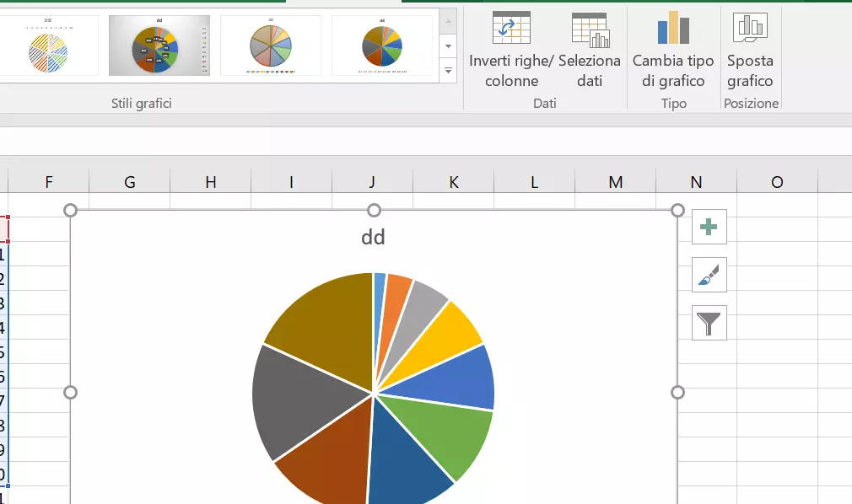Click Inverti righe/colonne icon
The image size is (852, 504).
coord(511,29)
